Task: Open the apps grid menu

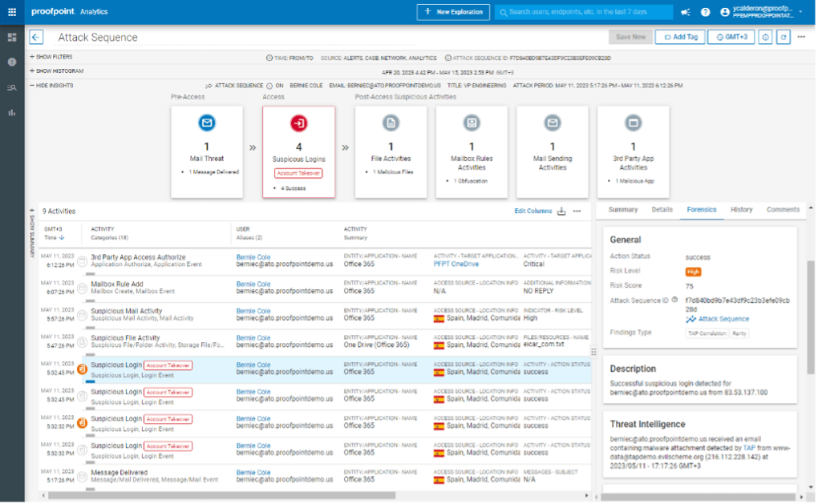Action: click(x=12, y=11)
